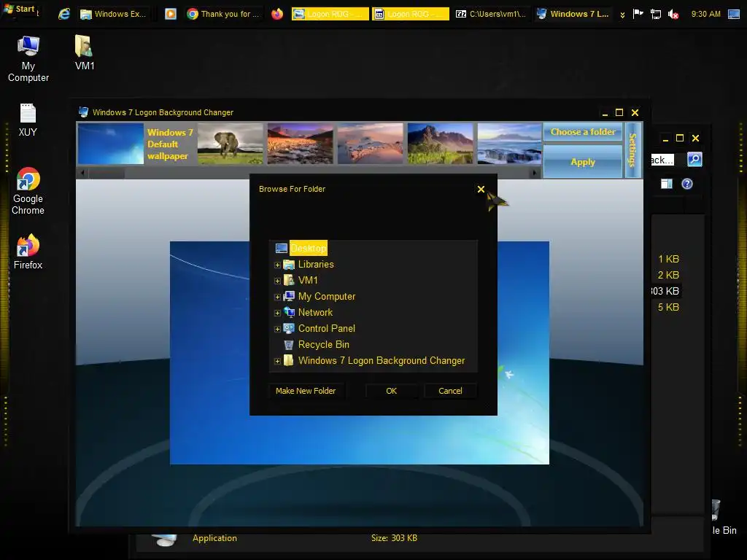Open the vertical Settings tab

[x=633, y=150]
